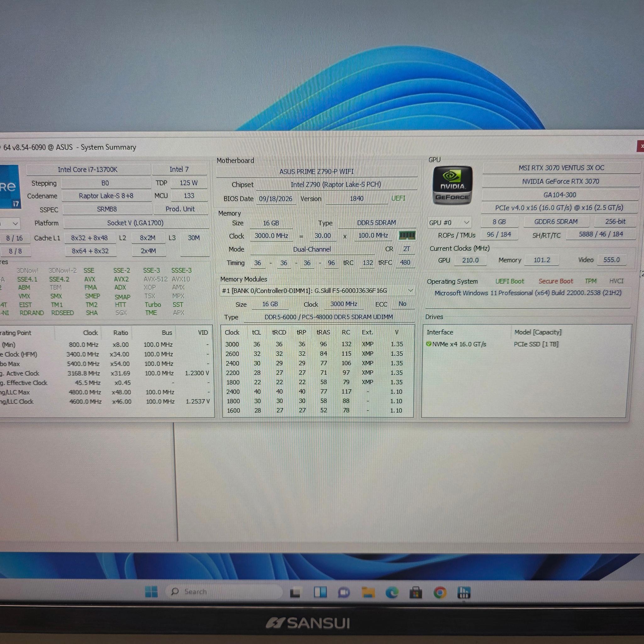The height and width of the screenshot is (644, 644).
Task: Click the green memory module icon
Action: coord(407,235)
